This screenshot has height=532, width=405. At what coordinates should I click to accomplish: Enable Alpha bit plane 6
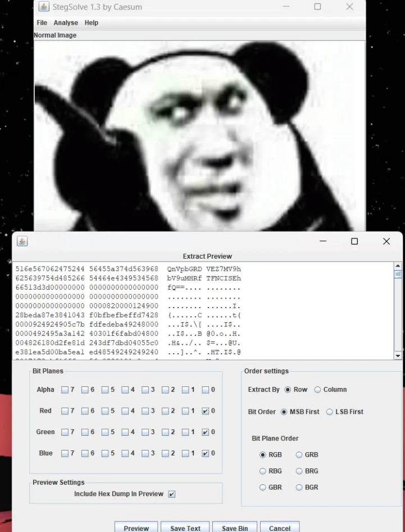pyautogui.click(x=85, y=390)
